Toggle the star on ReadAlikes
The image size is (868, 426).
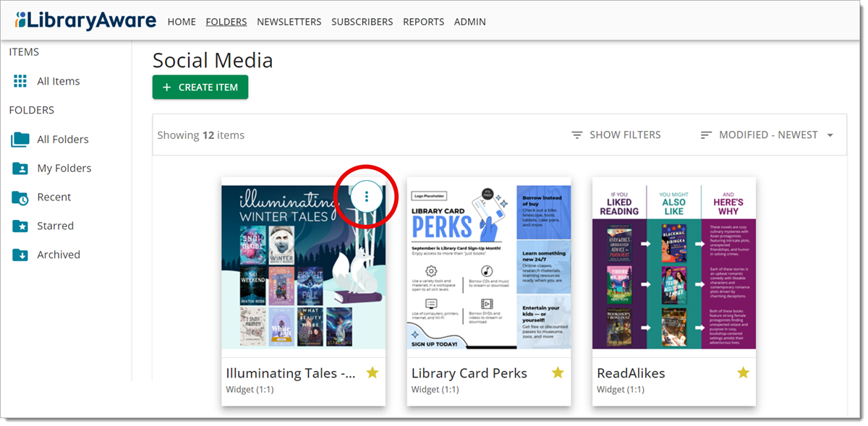743,372
